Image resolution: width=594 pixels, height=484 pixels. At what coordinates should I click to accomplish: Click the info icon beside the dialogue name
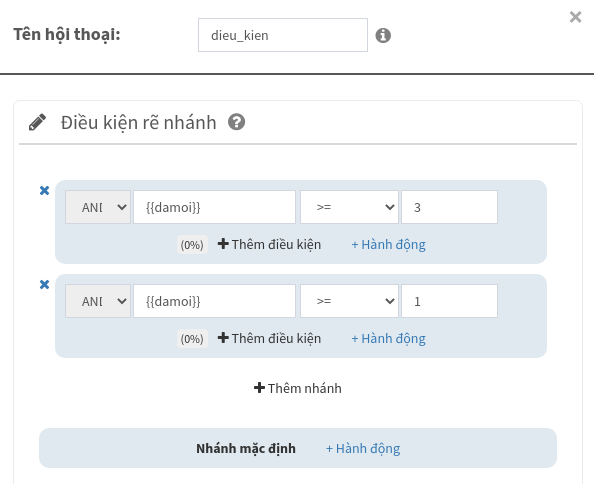pos(383,35)
